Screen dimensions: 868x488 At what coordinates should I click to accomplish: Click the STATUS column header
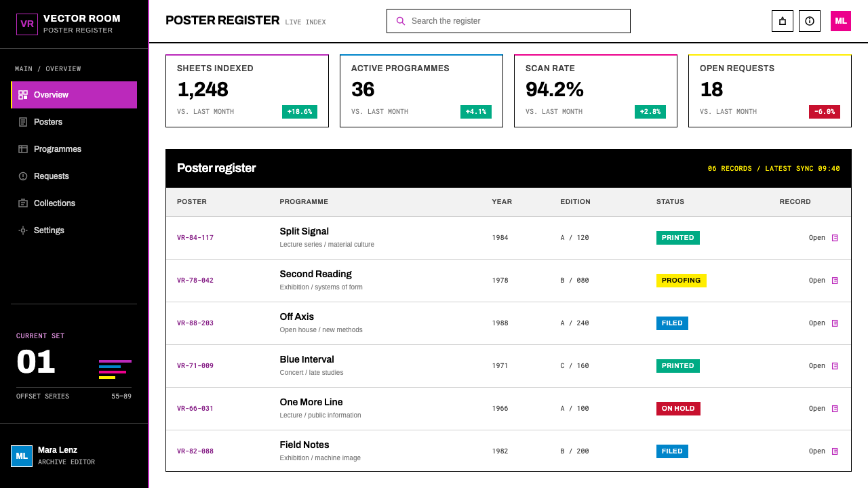tap(670, 202)
